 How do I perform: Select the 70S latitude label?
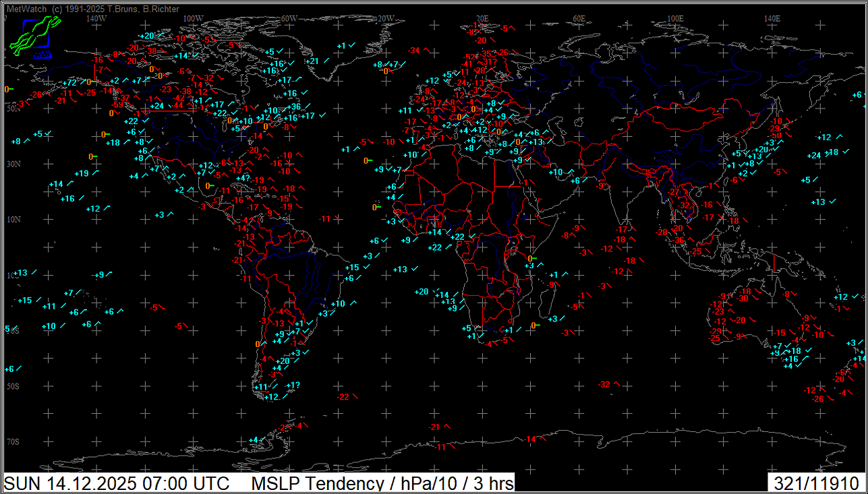[x=13, y=442]
